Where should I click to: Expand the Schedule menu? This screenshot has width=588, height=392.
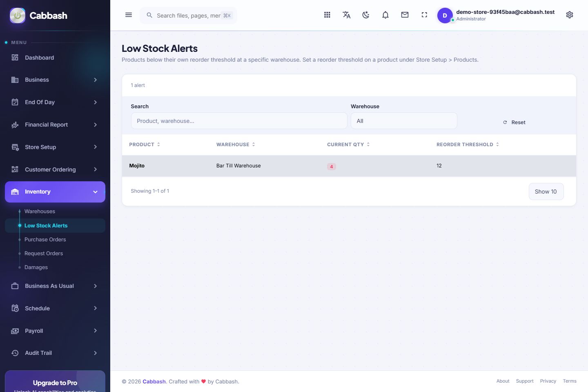pyautogui.click(x=55, y=308)
